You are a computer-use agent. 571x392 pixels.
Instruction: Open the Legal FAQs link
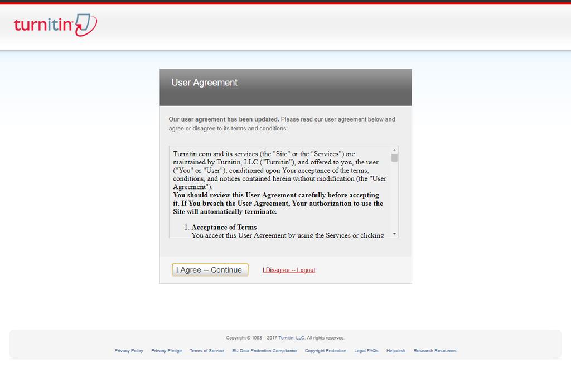click(x=366, y=351)
